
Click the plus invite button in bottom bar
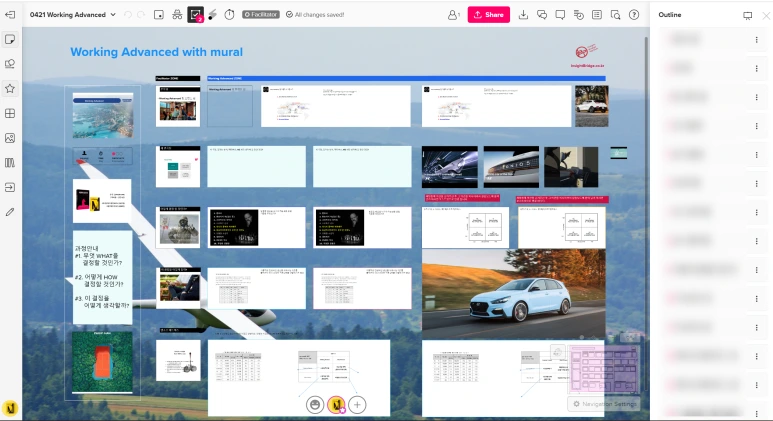[x=357, y=405]
